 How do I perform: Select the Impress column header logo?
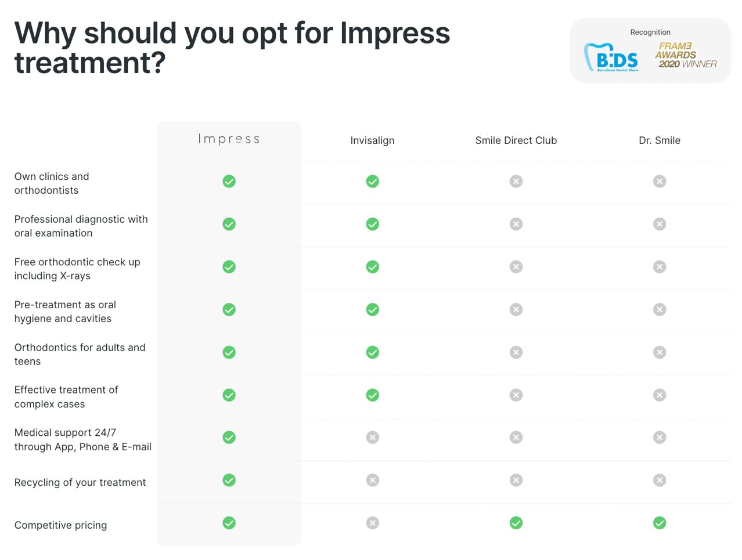229,139
